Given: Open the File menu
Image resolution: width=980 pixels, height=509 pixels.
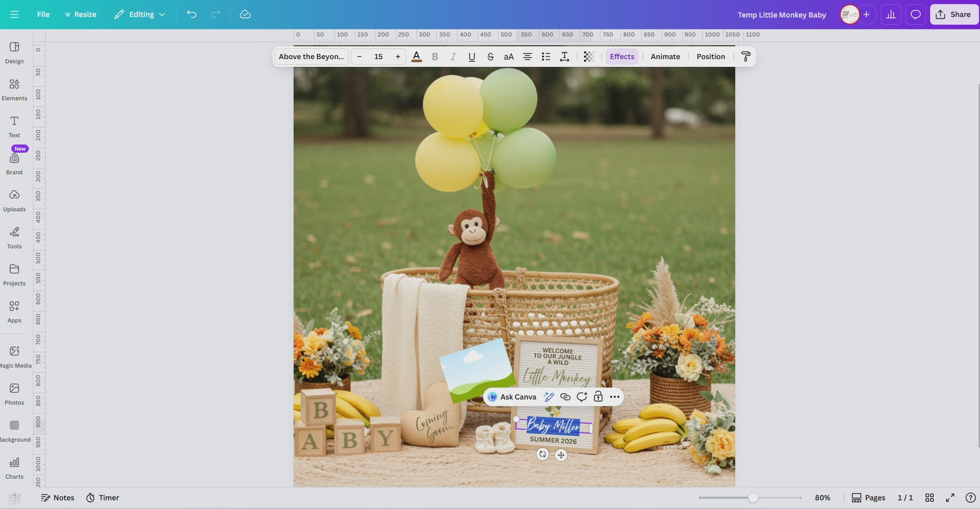Looking at the screenshot, I should [43, 14].
